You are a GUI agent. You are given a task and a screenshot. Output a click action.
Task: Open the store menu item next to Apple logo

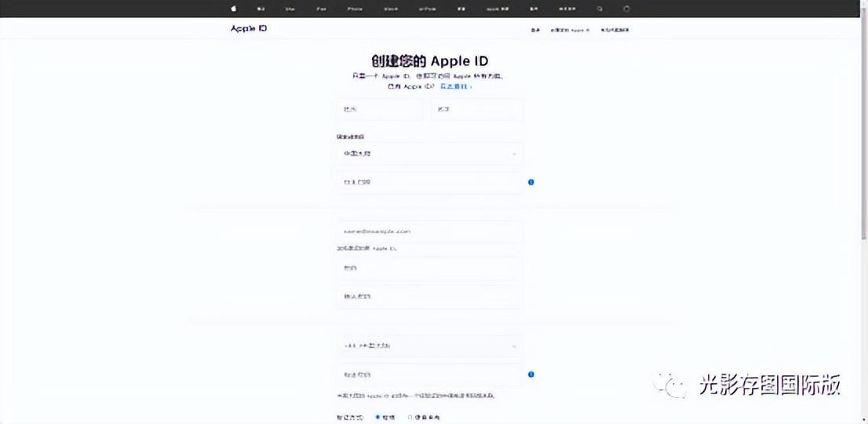coord(261,9)
